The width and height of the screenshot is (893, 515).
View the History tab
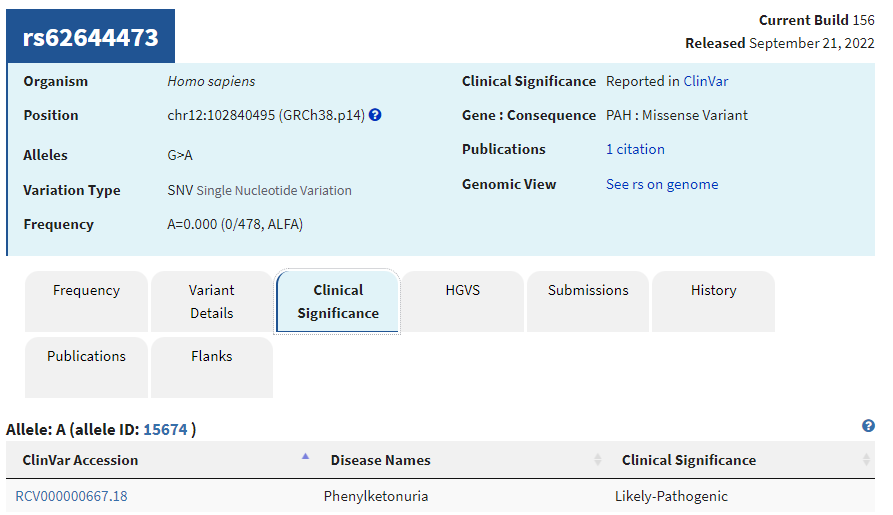(x=713, y=301)
